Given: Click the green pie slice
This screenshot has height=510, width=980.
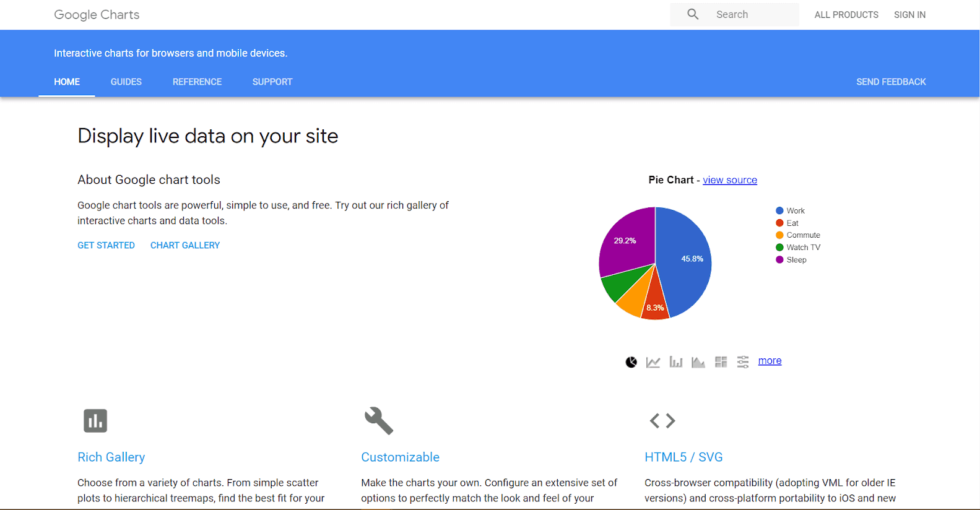Looking at the screenshot, I should pyautogui.click(x=622, y=283).
